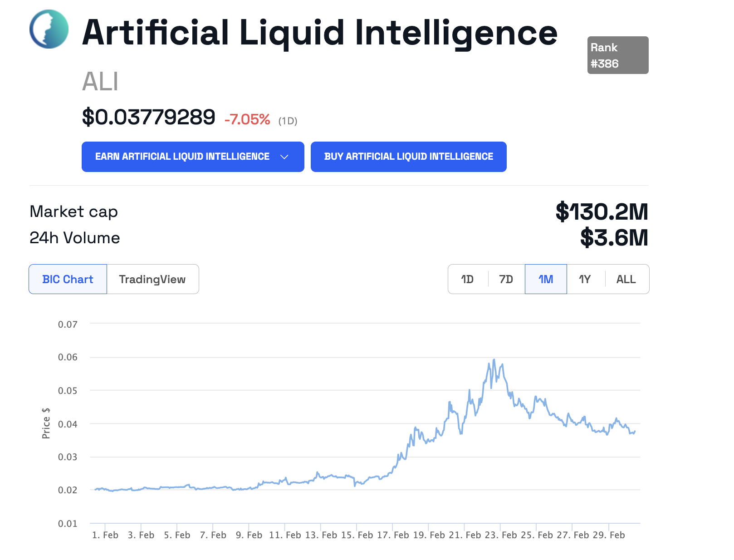Select the 7D time range
This screenshot has height=560, width=734.
(x=506, y=279)
